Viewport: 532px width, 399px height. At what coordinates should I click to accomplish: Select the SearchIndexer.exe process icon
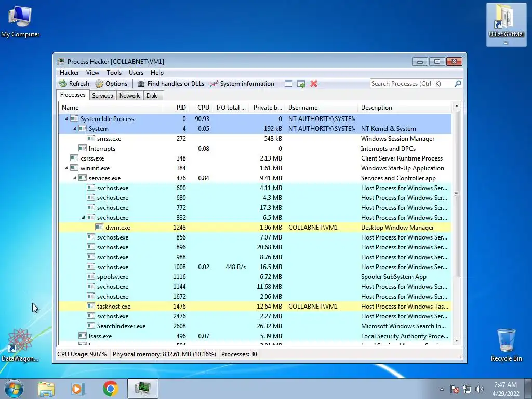pos(90,326)
